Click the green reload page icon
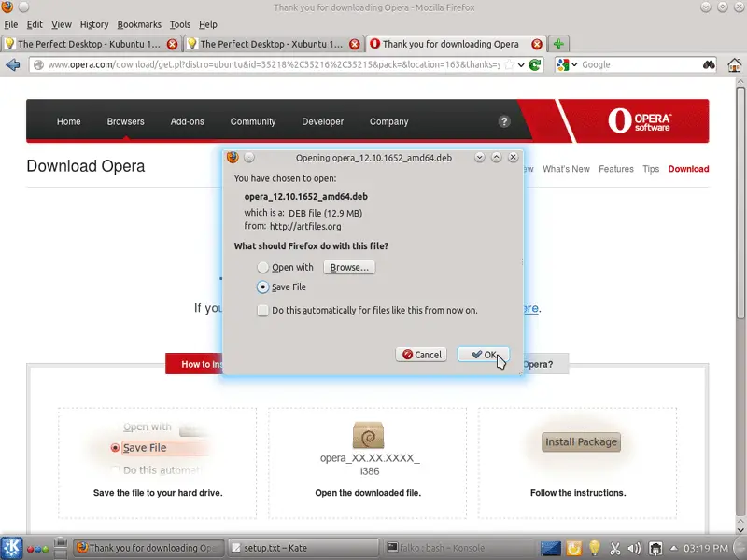 point(535,64)
